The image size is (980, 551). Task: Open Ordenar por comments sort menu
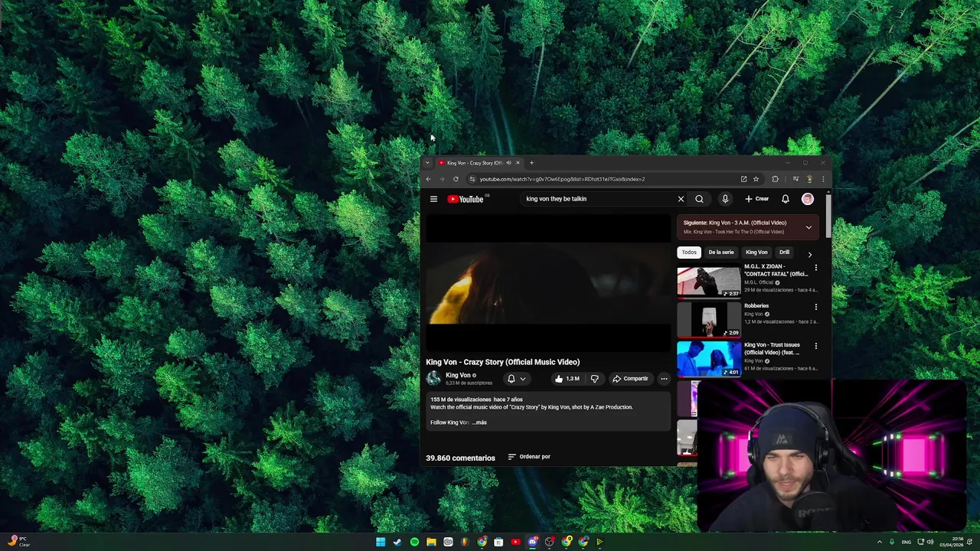[529, 457]
